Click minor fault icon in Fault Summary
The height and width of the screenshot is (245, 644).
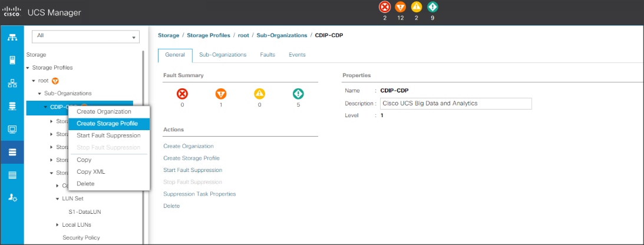[x=260, y=94]
